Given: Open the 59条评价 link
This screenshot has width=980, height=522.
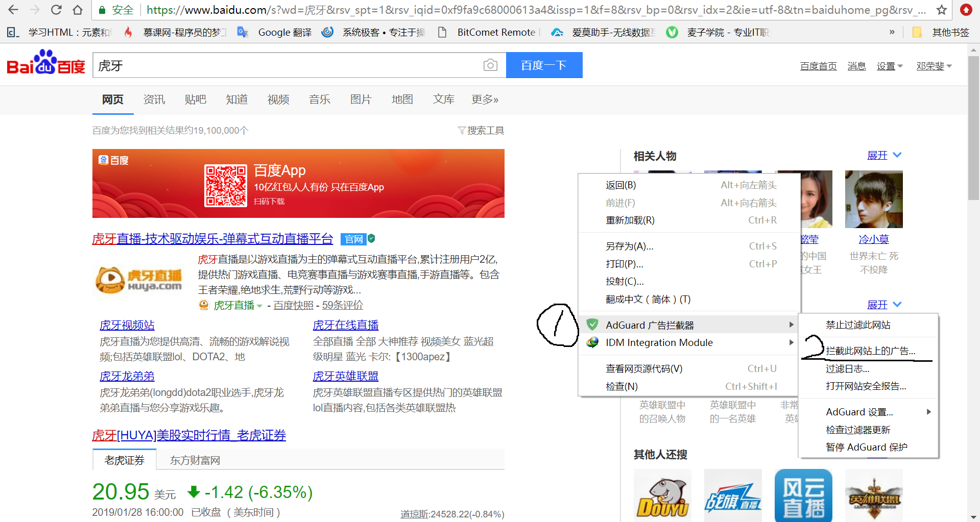Looking at the screenshot, I should [x=343, y=305].
